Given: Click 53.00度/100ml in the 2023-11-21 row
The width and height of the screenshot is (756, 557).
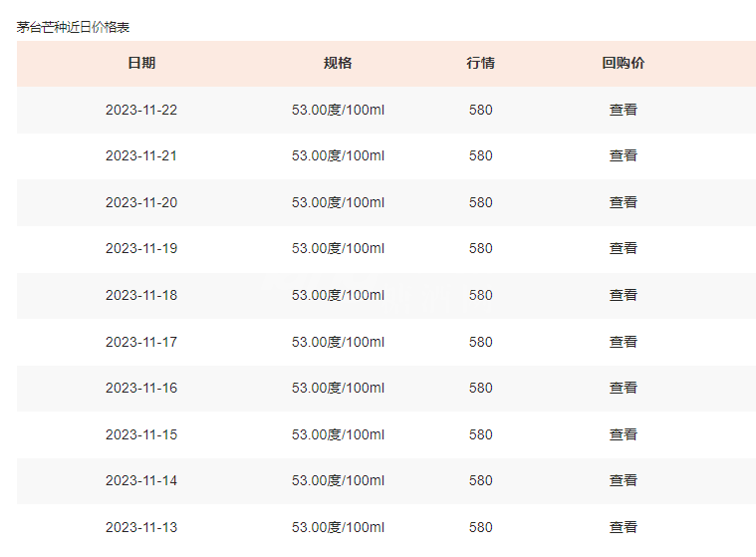Looking at the screenshot, I should point(338,155).
